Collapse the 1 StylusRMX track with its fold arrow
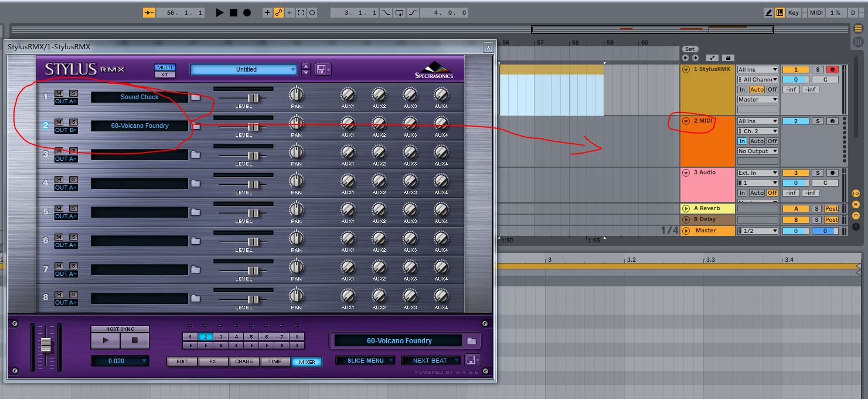The width and height of the screenshot is (868, 399). click(x=686, y=69)
